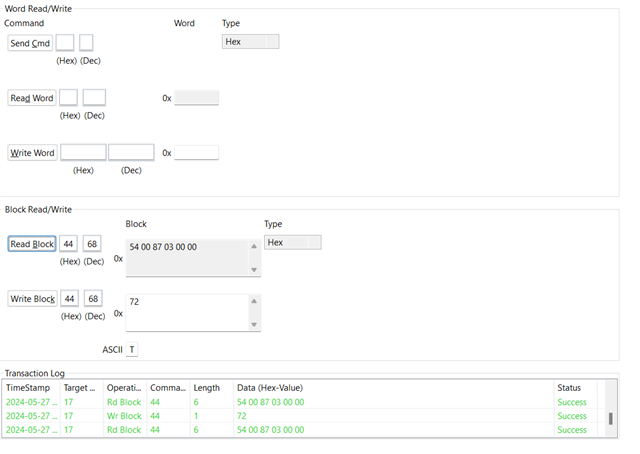The height and width of the screenshot is (454, 640).
Task: Focus the Send Cmd hex input field
Action: point(65,42)
